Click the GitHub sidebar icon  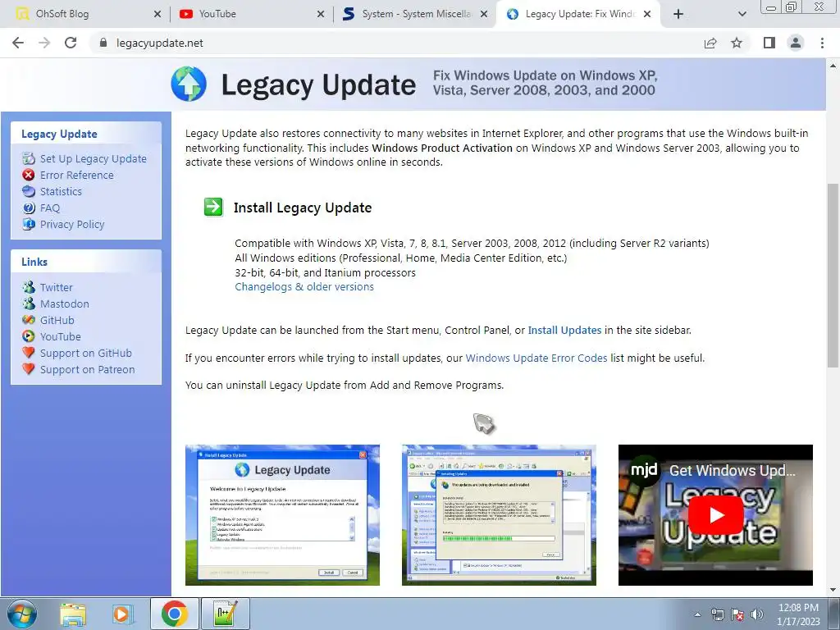(29, 320)
